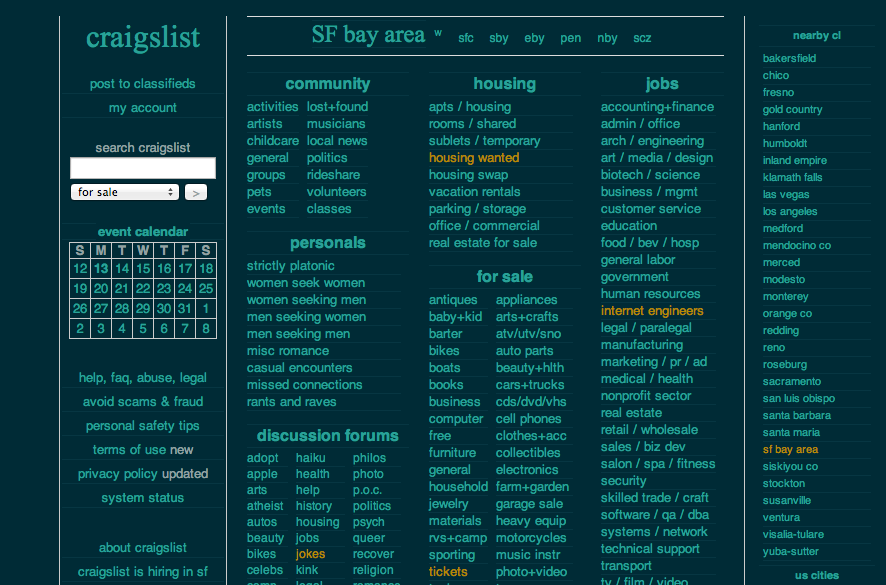The image size is (886, 585).
Task: Open 'tickets' under for sale
Action: [446, 571]
